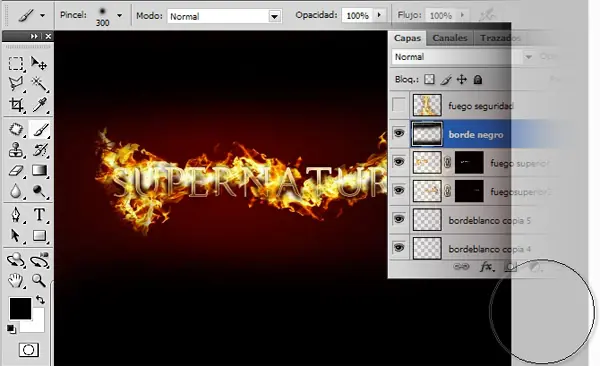Open the fx layer styles button
The width and height of the screenshot is (600, 366).
[487, 266]
